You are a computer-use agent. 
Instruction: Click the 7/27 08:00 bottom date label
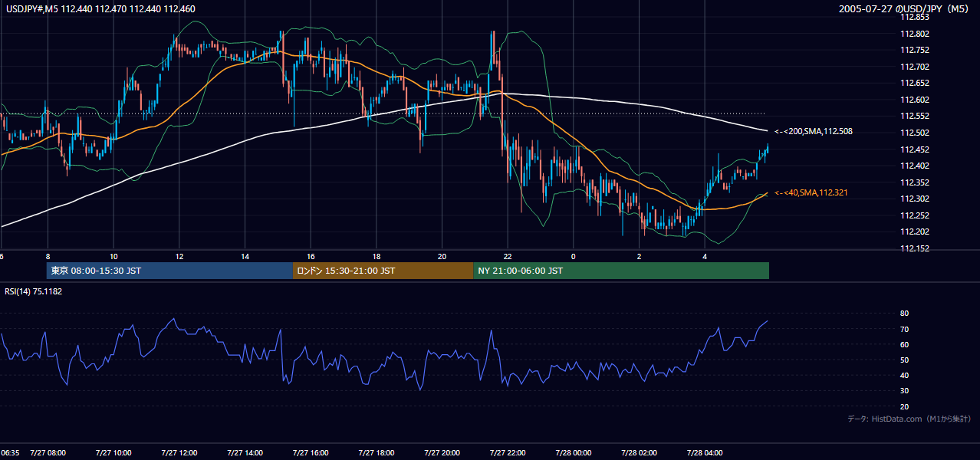tap(48, 452)
